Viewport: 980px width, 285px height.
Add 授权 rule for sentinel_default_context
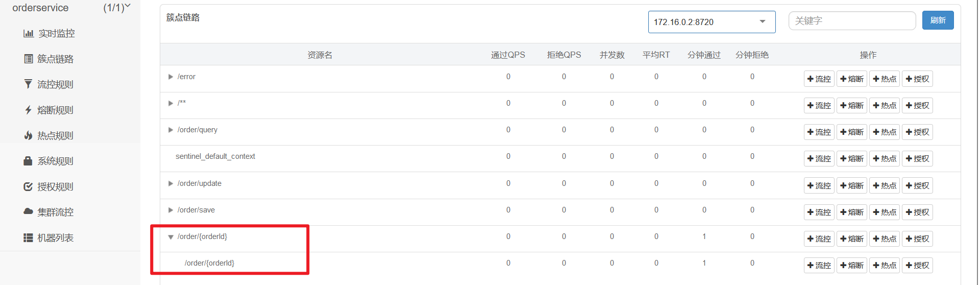(917, 158)
